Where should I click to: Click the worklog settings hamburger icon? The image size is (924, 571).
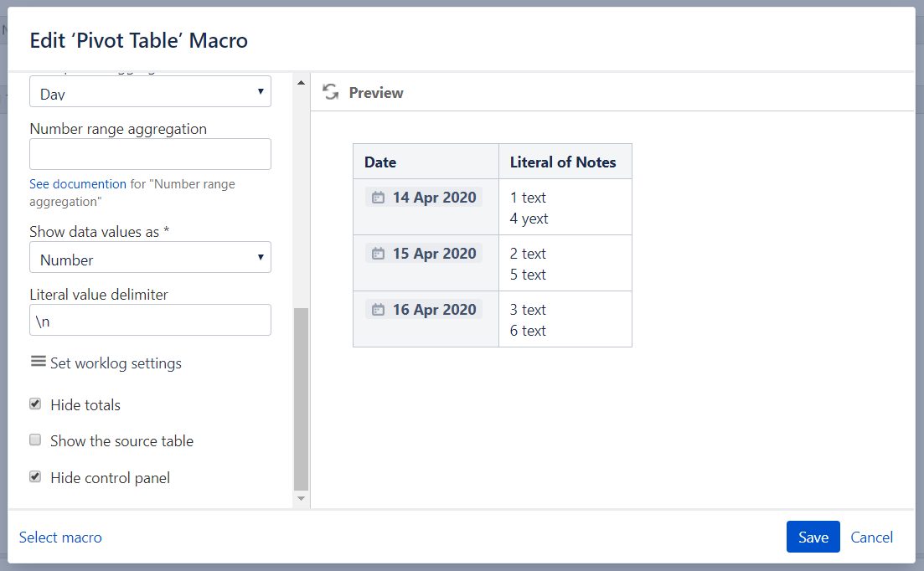(x=38, y=362)
